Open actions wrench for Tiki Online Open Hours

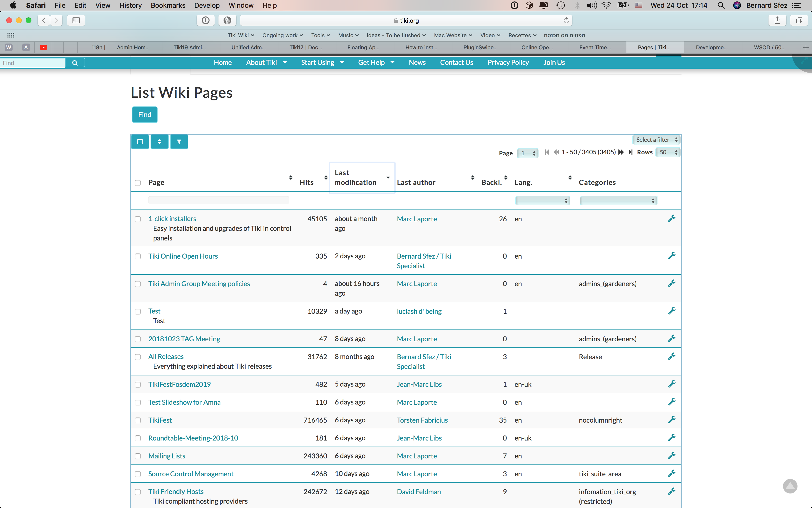pos(671,256)
